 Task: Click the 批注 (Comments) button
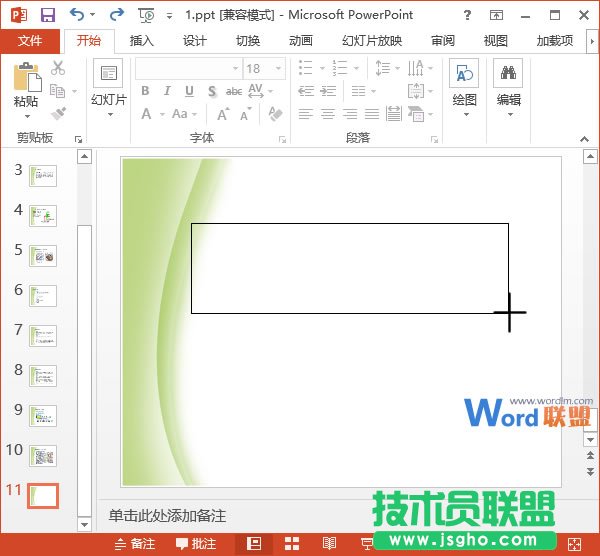195,544
